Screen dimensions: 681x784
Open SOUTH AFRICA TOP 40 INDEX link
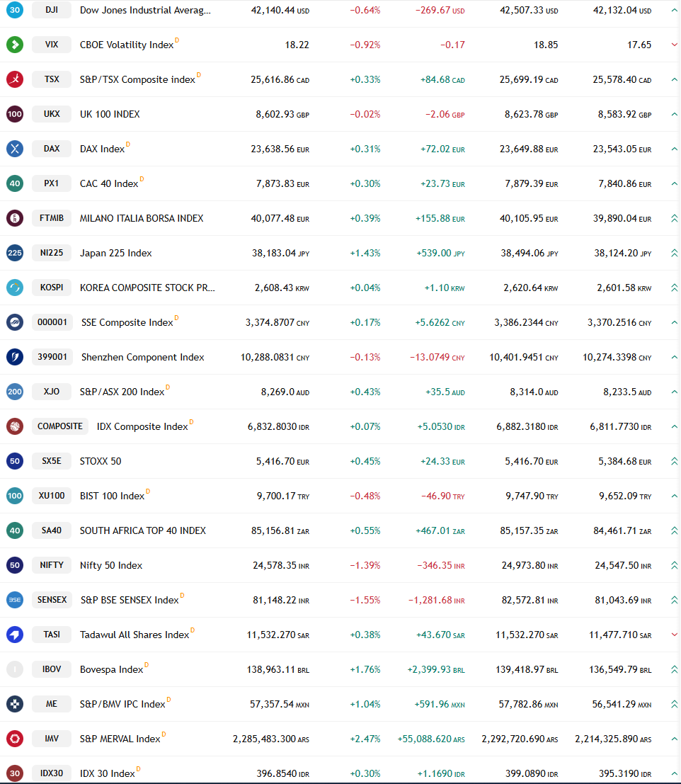click(143, 530)
